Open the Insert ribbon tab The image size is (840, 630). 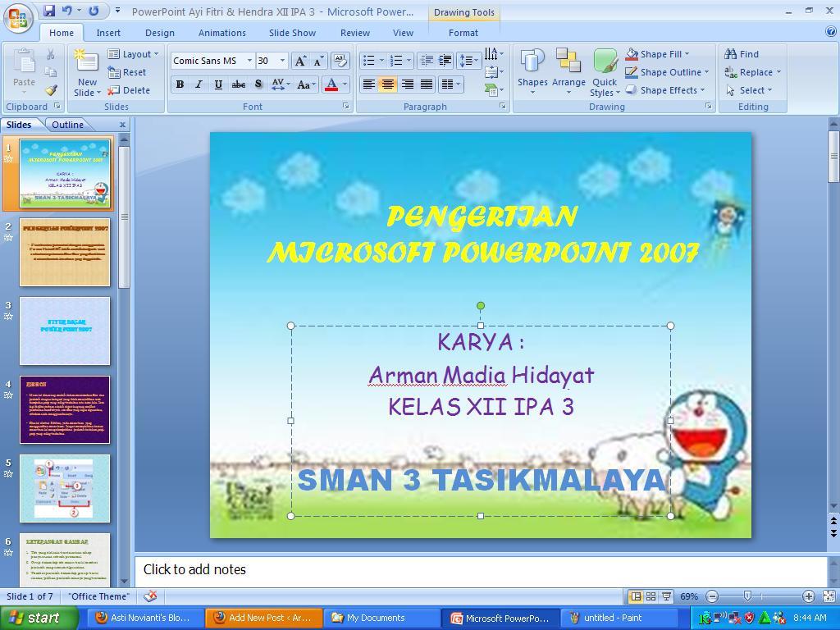108,33
